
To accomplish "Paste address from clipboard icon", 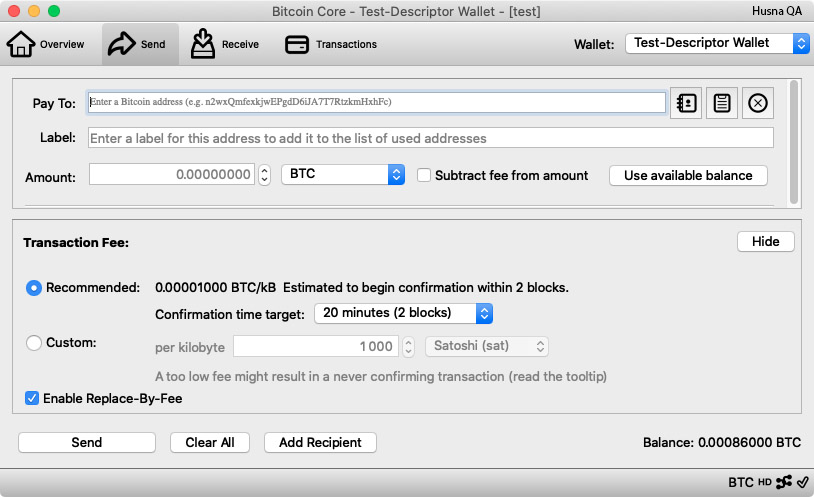I will [722, 103].
